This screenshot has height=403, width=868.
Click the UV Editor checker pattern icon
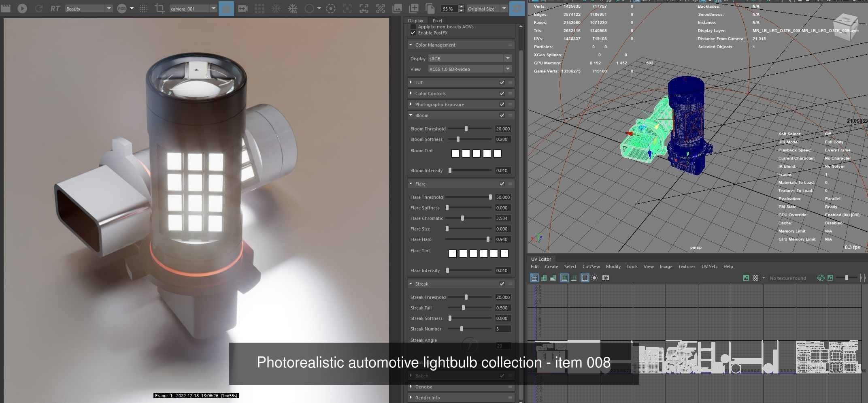tap(755, 278)
